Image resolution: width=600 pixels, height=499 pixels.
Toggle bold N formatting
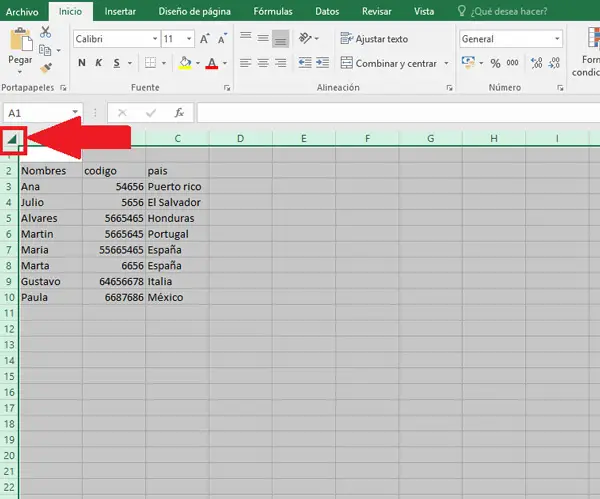click(82, 63)
